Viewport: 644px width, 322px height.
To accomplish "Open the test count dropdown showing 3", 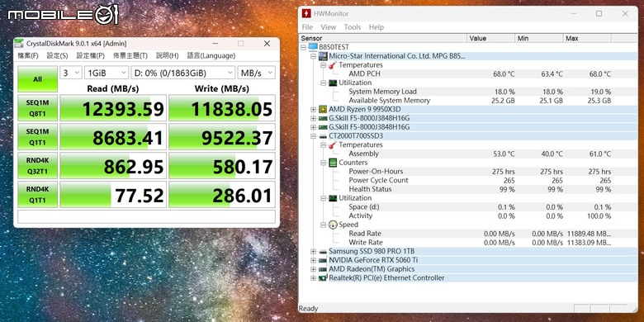I will click(x=71, y=73).
